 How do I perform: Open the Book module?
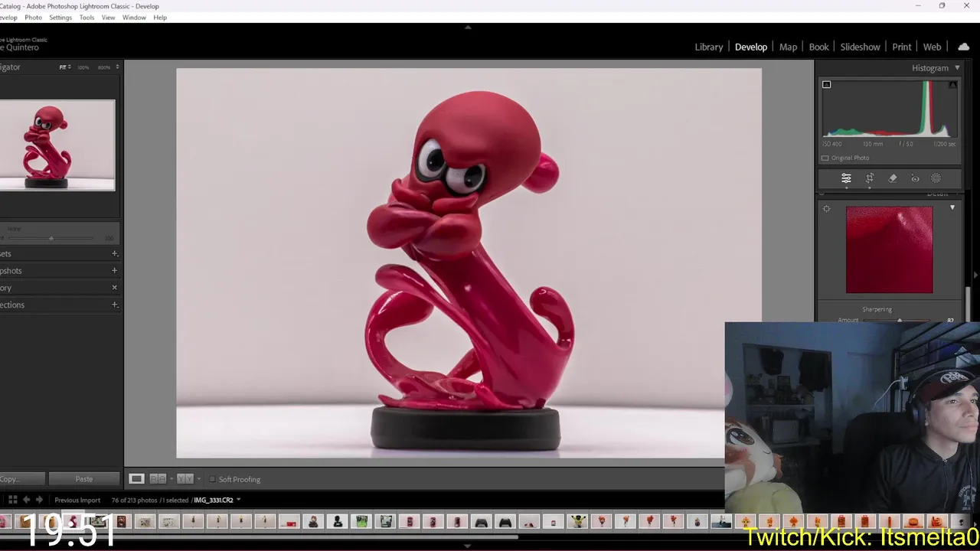(818, 47)
